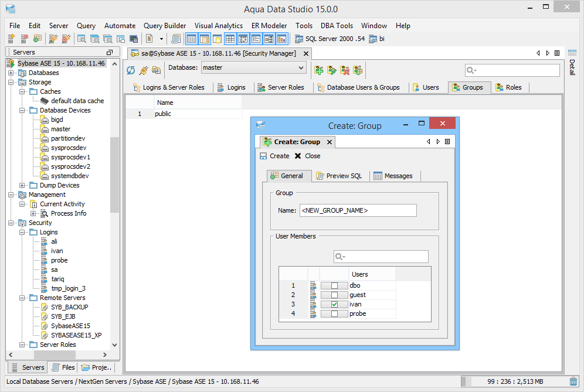Click the copy icon in Security Manager toolbar

coord(156,70)
